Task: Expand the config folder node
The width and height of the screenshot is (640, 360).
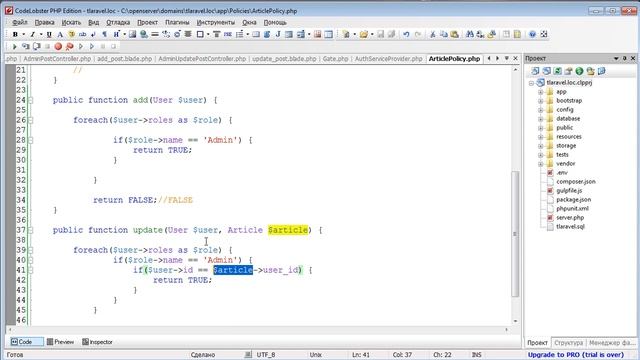Action: 540,110
